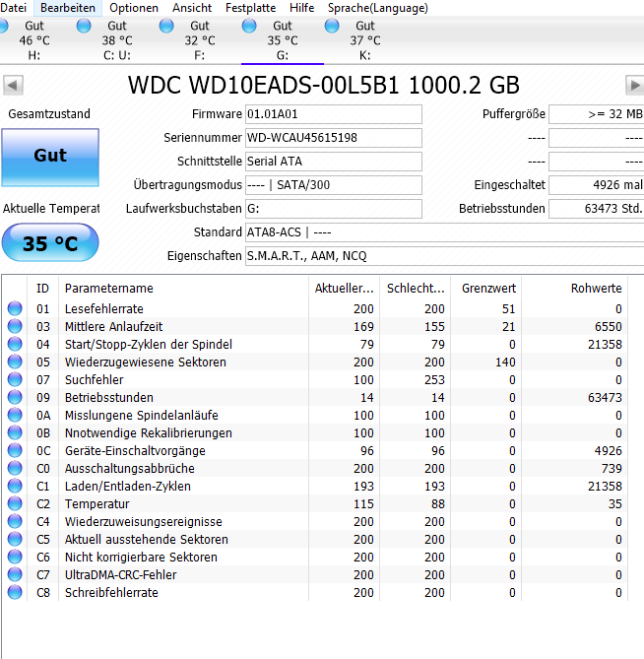Click the Eigenschaften field S.M.A.R.T., AAM, NCQ

(444, 256)
